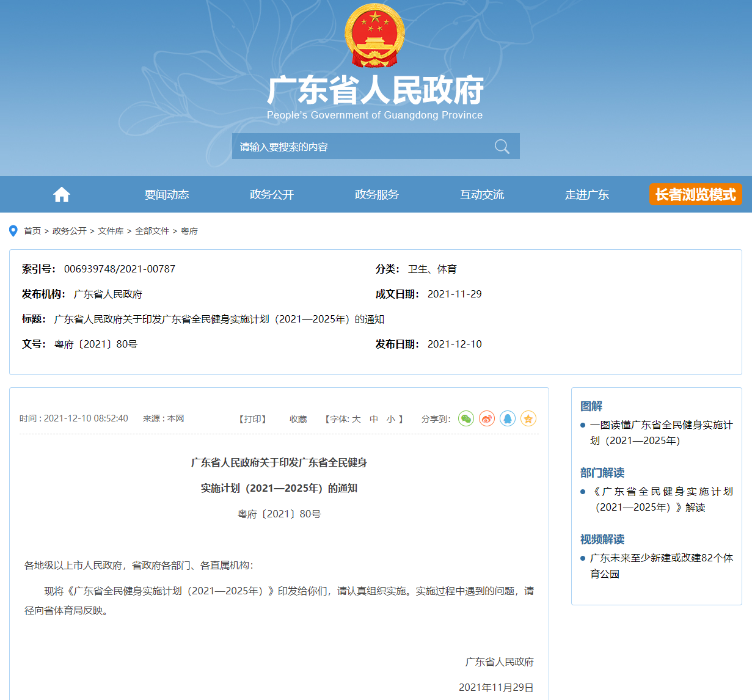752x700 pixels.
Task: Share to Weibo icon
Action: coord(487,418)
